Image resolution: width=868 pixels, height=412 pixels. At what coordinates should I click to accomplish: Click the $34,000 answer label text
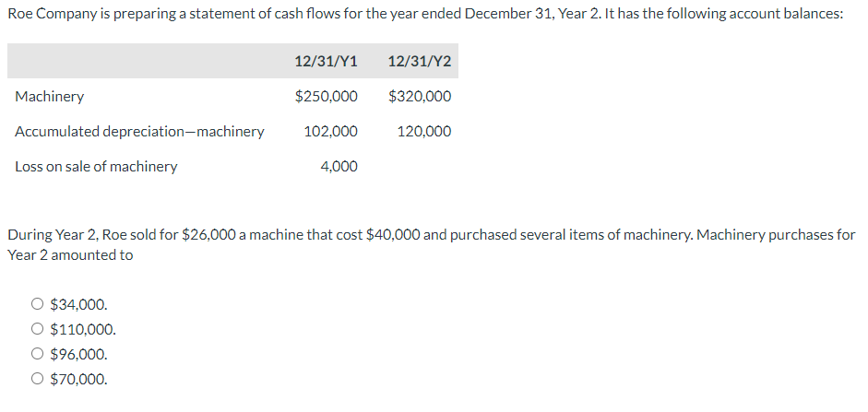tap(78, 304)
